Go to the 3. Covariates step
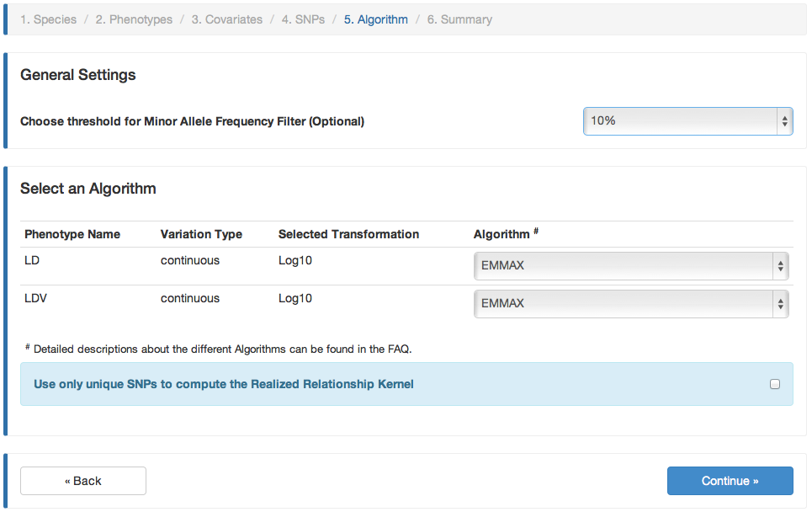 (227, 19)
